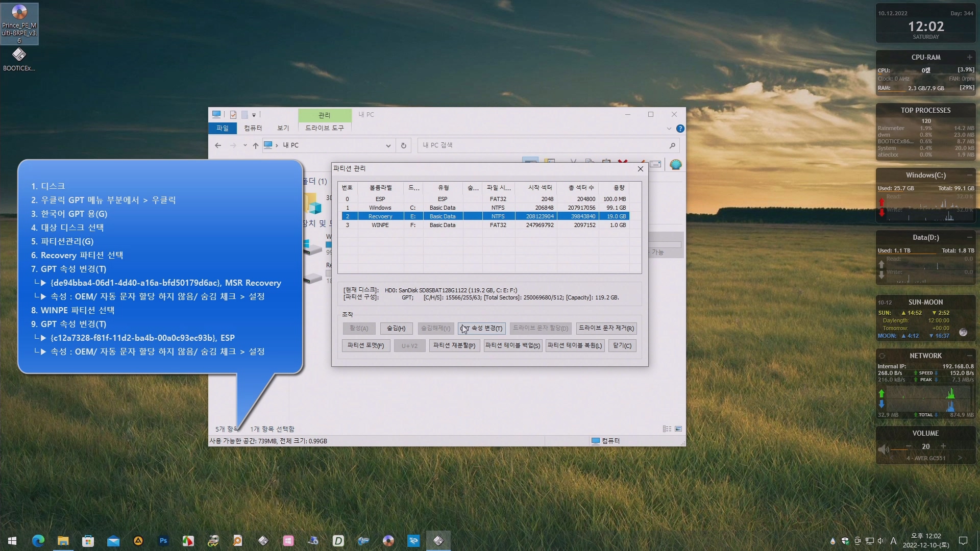This screenshot has height=551, width=980.
Task: Expand the CPU-RAM widget plus
Action: click(x=969, y=57)
